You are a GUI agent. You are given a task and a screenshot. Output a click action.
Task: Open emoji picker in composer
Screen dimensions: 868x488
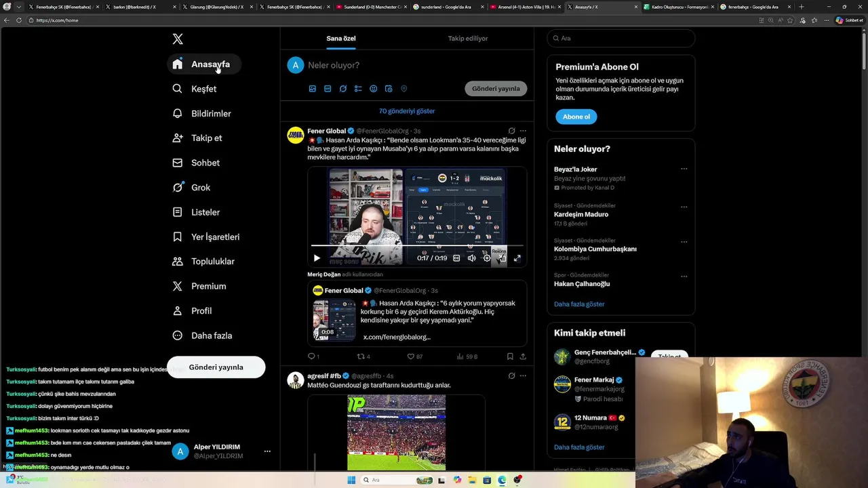click(374, 89)
